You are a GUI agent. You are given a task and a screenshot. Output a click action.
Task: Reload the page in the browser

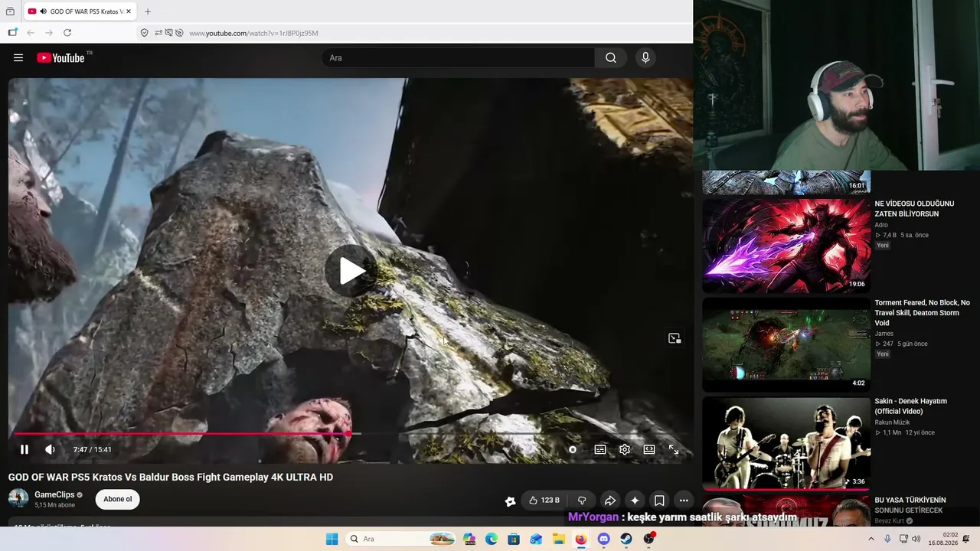click(67, 33)
